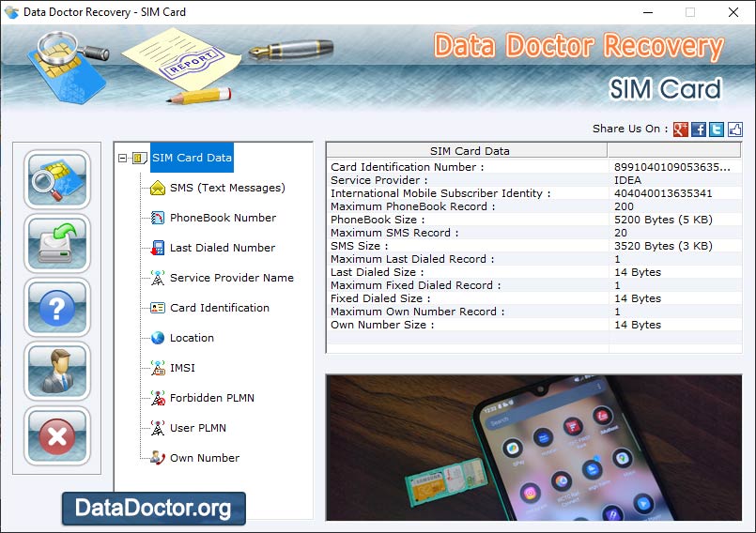Select the Card Identification Number row
Image resolution: width=756 pixels, height=533 pixels.
coord(533,167)
